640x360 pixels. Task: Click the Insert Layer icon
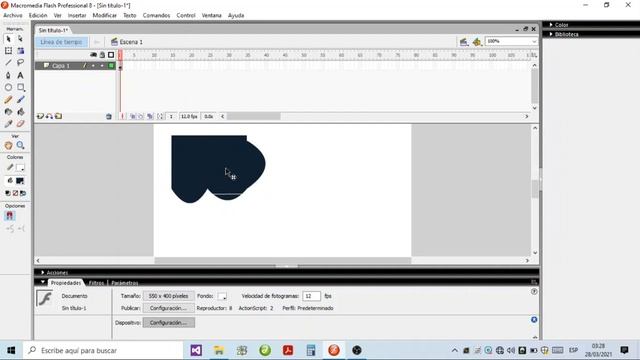pyautogui.click(x=40, y=116)
